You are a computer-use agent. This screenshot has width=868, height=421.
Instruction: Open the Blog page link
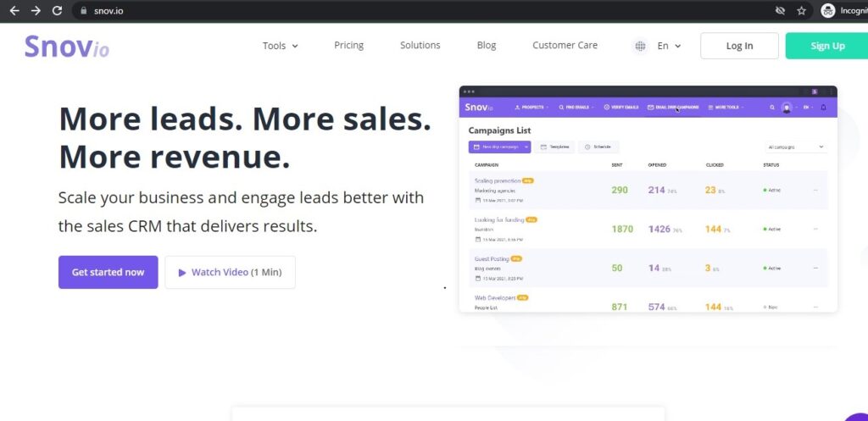[487, 46]
